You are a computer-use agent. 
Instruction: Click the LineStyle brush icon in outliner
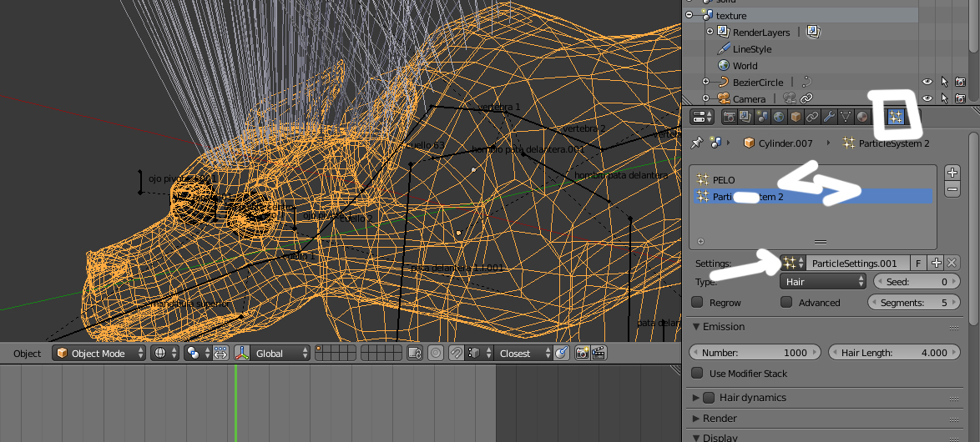tap(724, 48)
